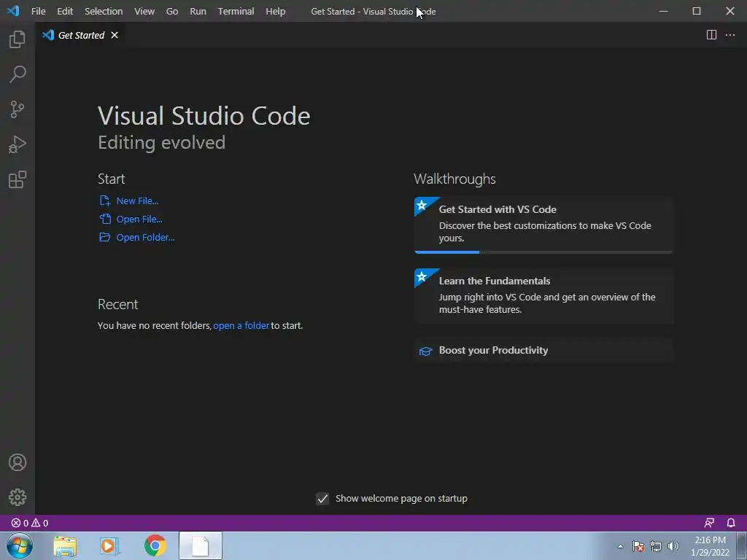Click the 'open a folder' link
The width and height of the screenshot is (747, 560).
[241, 326]
